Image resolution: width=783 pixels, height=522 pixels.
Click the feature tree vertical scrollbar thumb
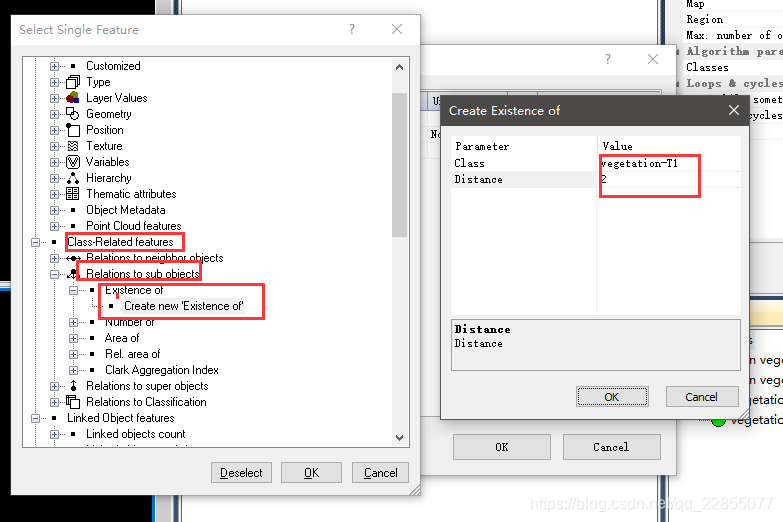point(399,164)
